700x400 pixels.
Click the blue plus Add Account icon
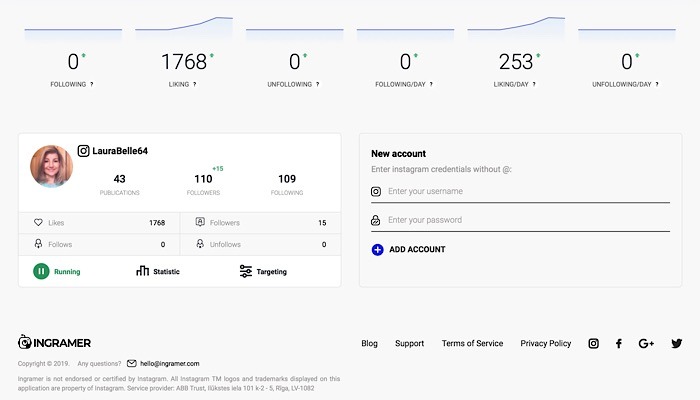coord(377,250)
